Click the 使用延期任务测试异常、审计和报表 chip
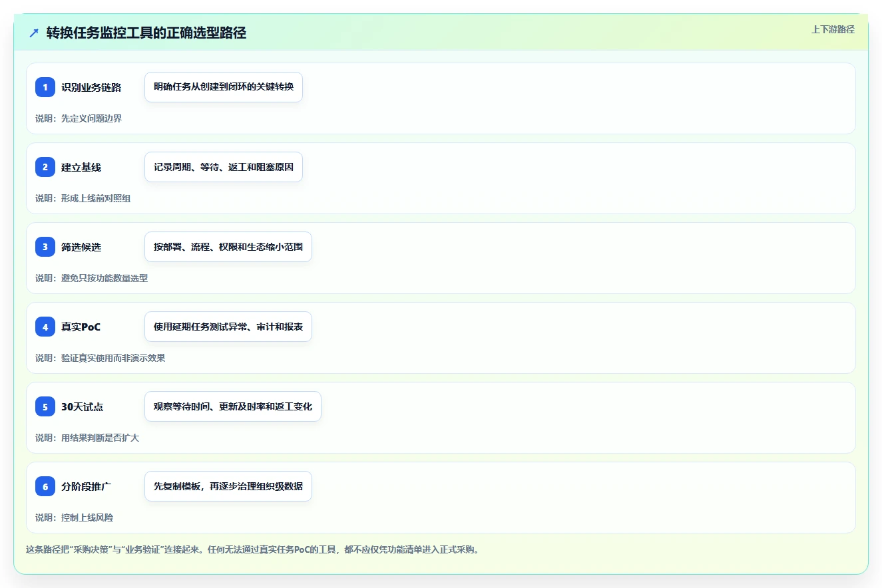 tap(228, 327)
